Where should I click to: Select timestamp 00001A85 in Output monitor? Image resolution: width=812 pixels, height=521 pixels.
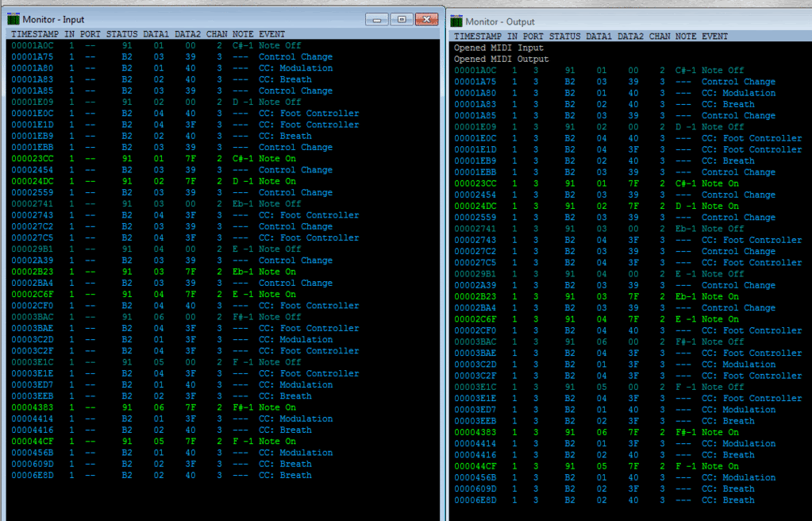pos(475,116)
